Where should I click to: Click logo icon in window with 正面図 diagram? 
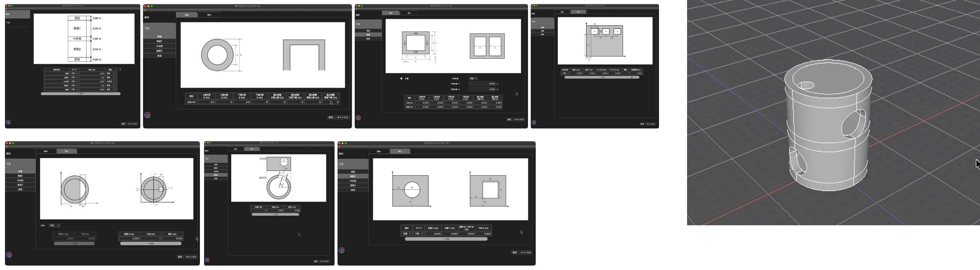click(x=207, y=260)
